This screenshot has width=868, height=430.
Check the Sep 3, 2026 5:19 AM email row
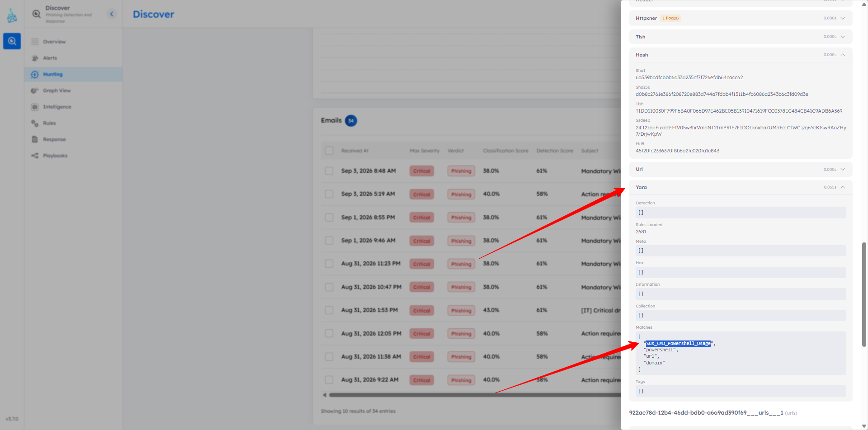(x=329, y=194)
